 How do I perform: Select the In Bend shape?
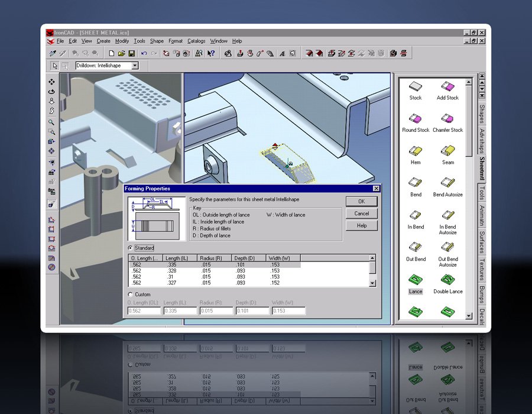(416, 220)
